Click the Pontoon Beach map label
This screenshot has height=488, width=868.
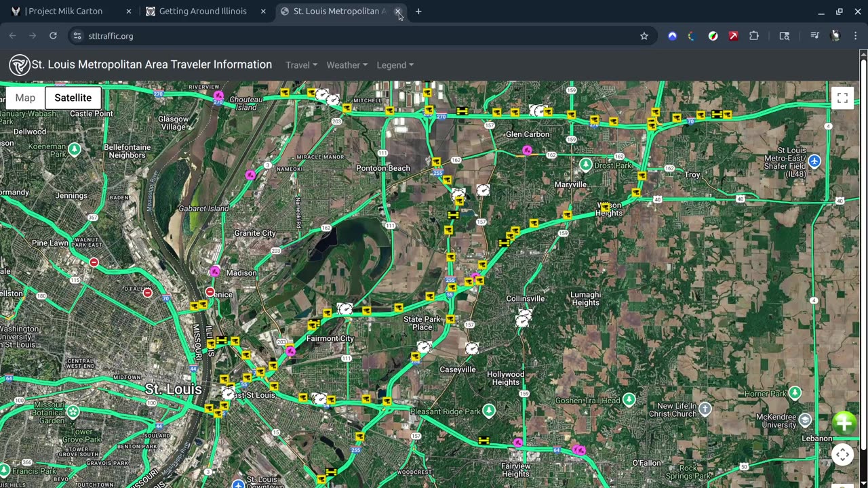point(383,168)
